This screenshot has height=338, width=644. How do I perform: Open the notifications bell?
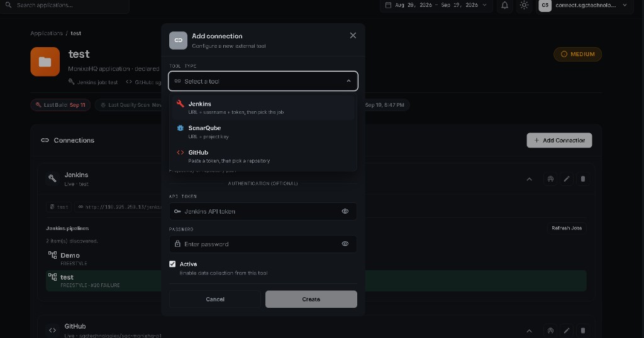(505, 5)
